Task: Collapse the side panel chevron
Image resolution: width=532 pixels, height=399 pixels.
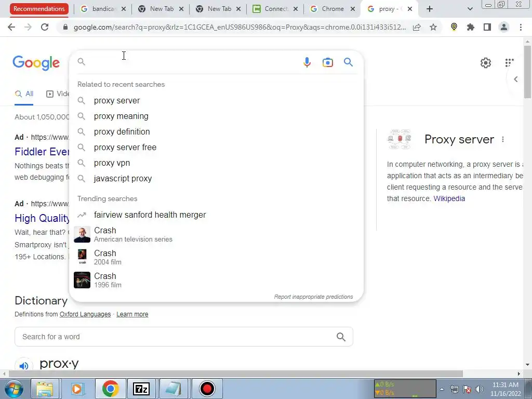Action: coord(516,79)
